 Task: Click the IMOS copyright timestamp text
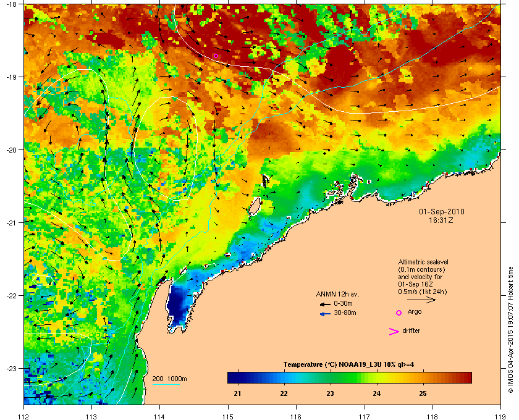point(510,330)
